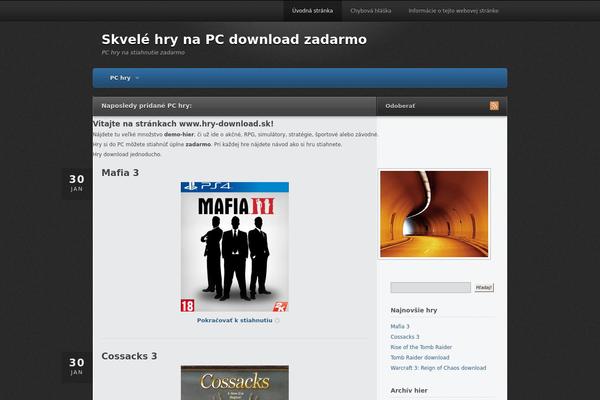Open Mafia 3 in Najnovšie hry list
The height and width of the screenshot is (400, 600).
pos(400,327)
